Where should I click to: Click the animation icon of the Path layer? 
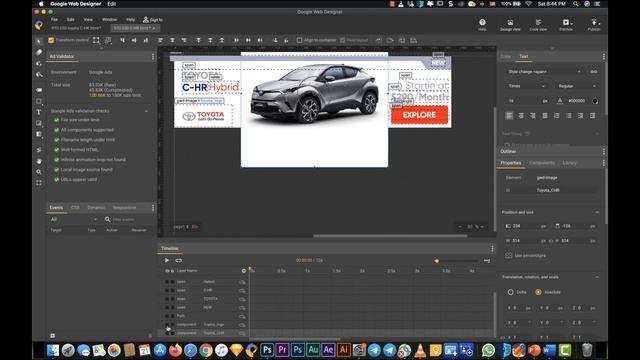pyautogui.click(x=242, y=316)
